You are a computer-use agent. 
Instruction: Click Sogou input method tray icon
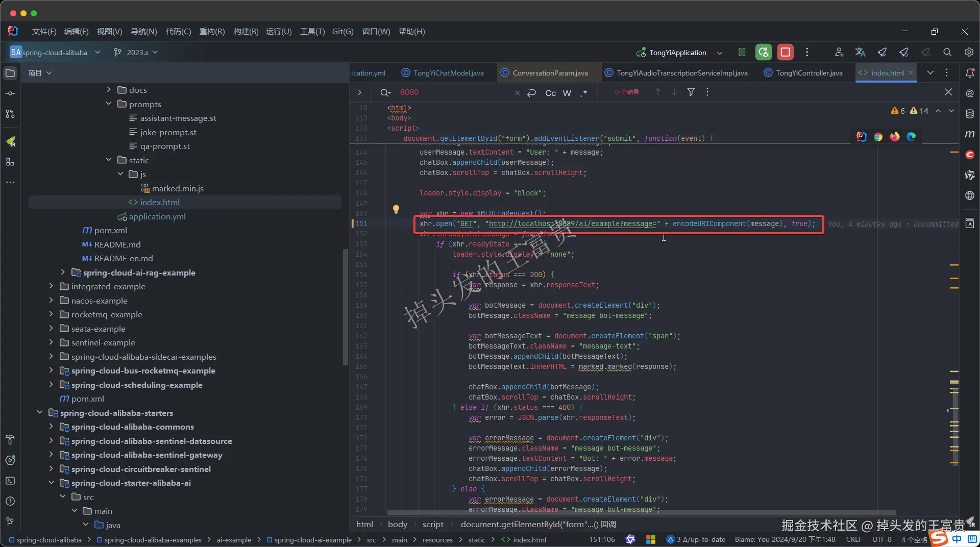pos(938,538)
